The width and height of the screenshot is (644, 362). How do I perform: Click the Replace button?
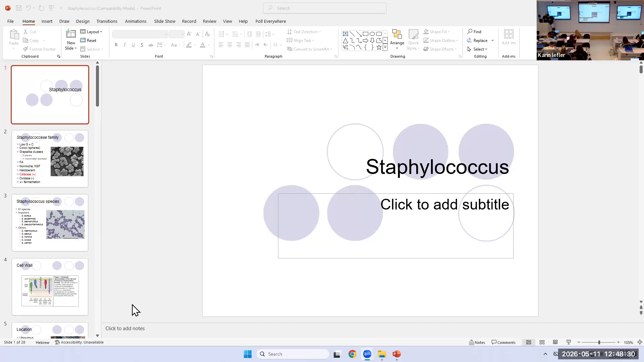point(477,40)
